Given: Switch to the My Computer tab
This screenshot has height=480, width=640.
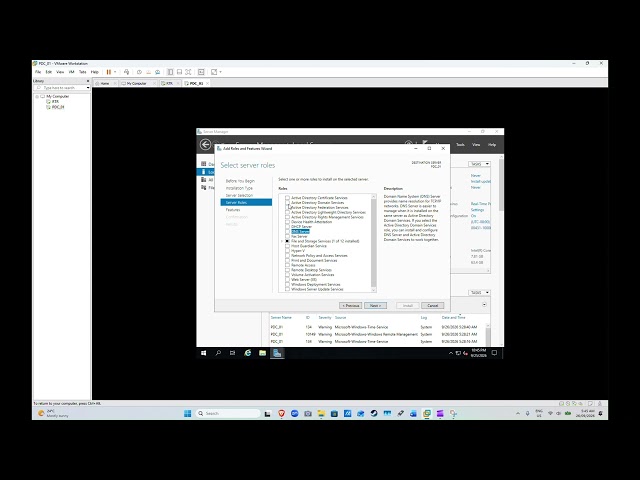Looking at the screenshot, I should pyautogui.click(x=136, y=83).
